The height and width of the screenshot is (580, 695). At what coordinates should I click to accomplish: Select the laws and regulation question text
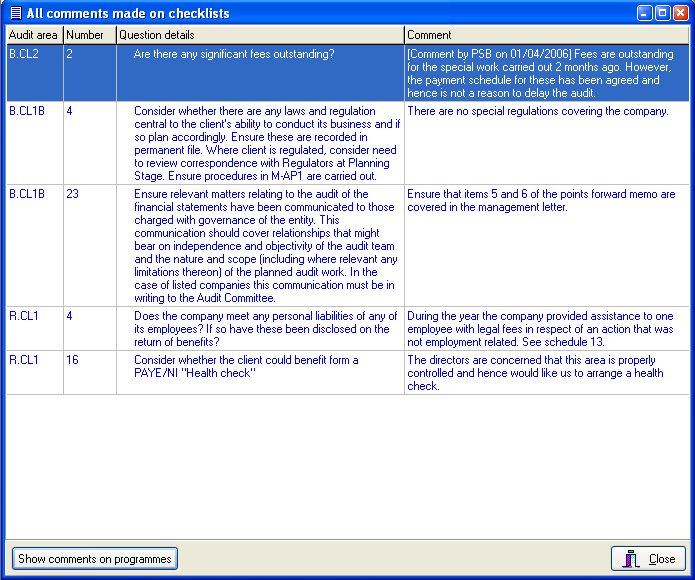tap(261, 143)
